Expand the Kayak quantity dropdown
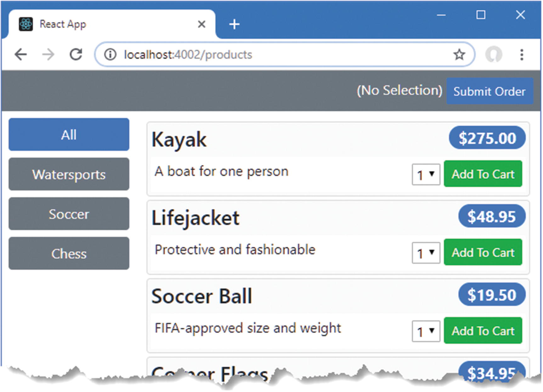Viewport: 543px width, 392px height. point(426,175)
